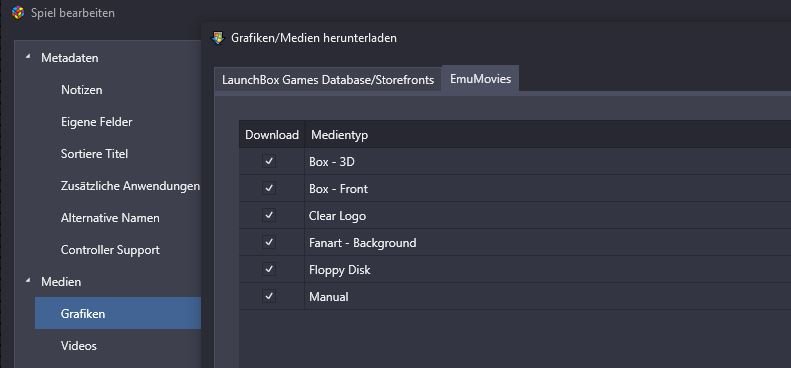Uncheck the Box - Front download checkbox
This screenshot has height=368, width=791.
[269, 188]
